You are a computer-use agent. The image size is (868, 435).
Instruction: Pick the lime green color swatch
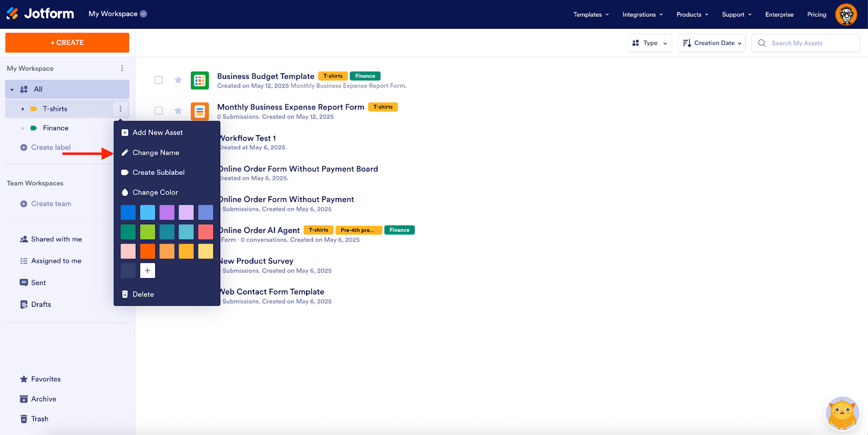148,232
